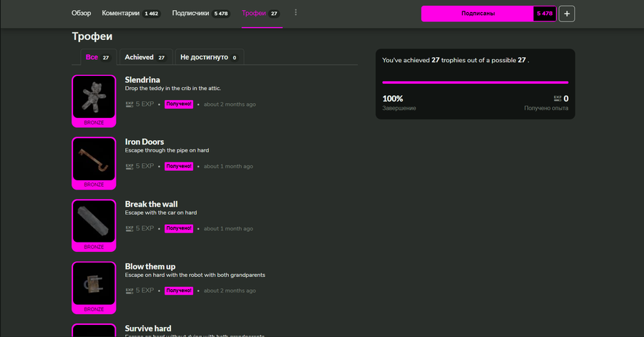Open the Коментарии tab

[131, 13]
